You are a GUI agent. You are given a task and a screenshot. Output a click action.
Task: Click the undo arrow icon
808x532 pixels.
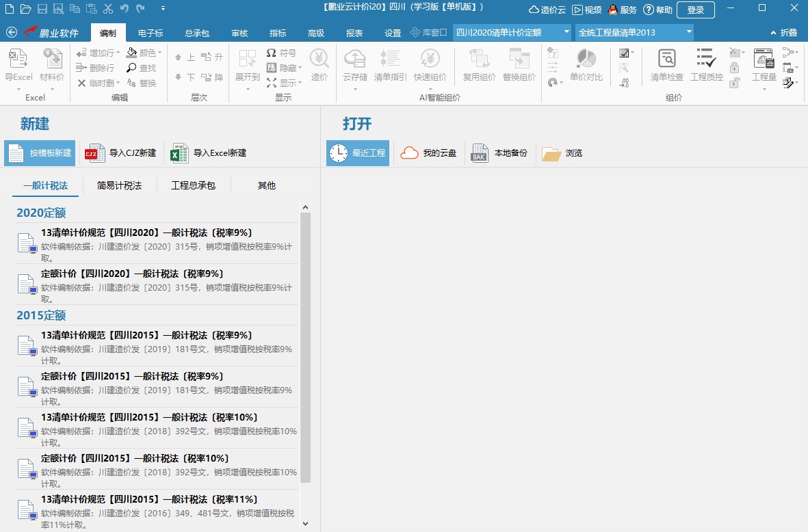[x=125, y=9]
